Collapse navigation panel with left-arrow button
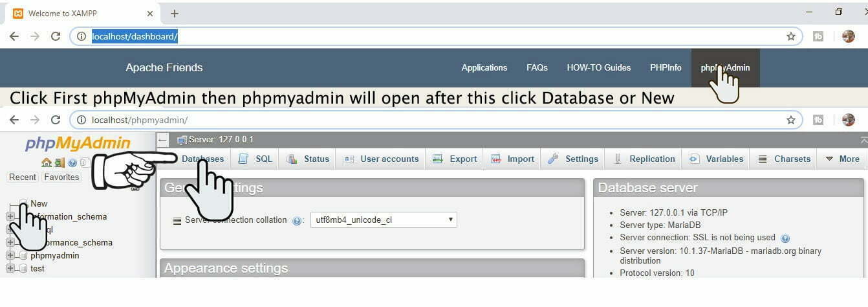Screen dimensions: 868x307 point(163,139)
